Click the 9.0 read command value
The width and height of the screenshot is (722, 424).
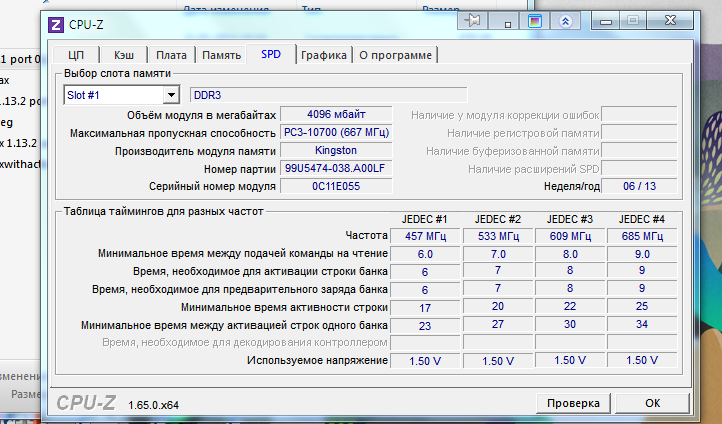(x=642, y=254)
